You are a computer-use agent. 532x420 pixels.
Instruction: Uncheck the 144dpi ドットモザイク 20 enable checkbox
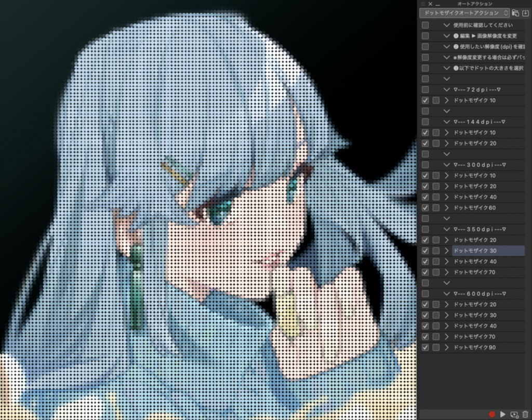[x=425, y=143]
